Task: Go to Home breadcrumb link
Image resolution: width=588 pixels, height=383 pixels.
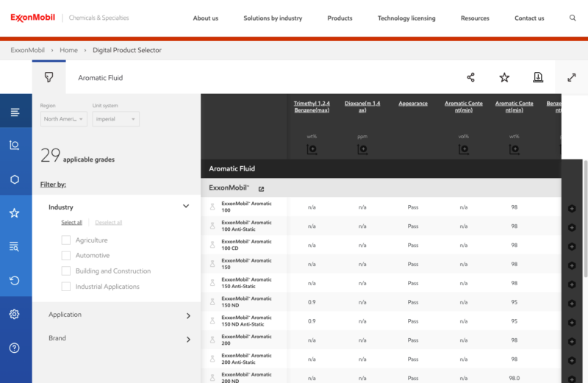Action: (68, 50)
